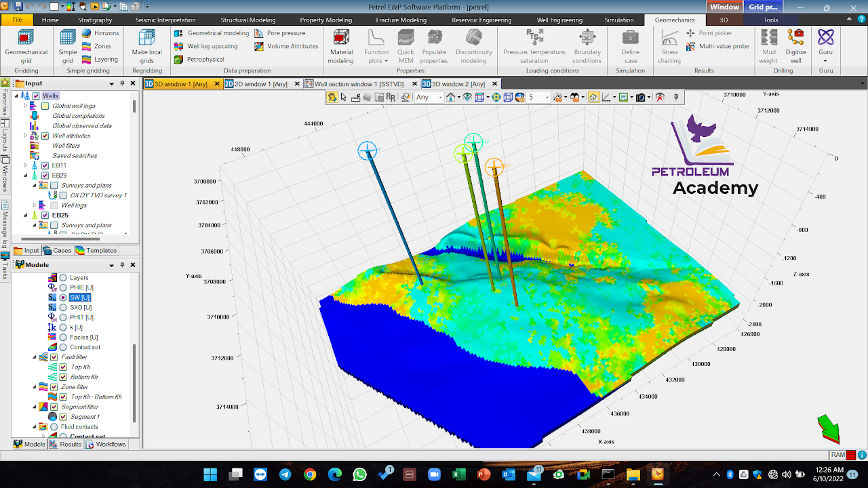Launch Well log upscaling
Viewport: 868px width, 488px height.
[206, 46]
